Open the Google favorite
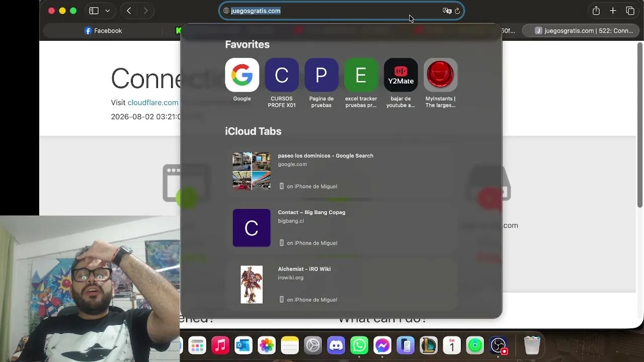 click(242, 80)
